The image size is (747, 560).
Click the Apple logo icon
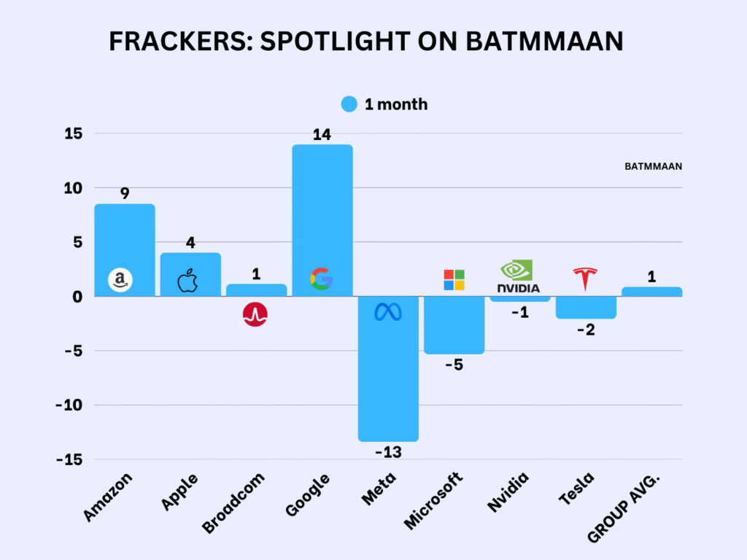coord(187,280)
